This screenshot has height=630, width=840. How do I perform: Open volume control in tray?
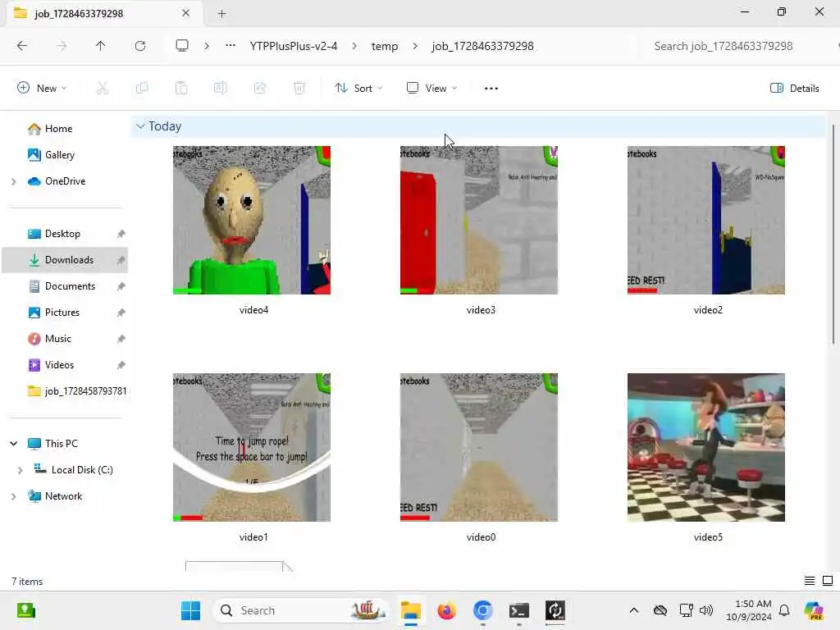point(706,610)
